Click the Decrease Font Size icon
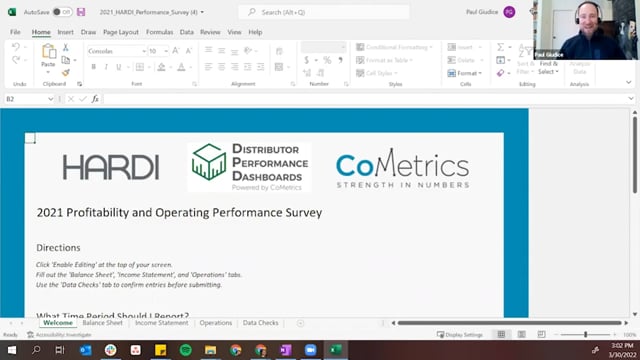The height and width of the screenshot is (360, 640). (189, 51)
